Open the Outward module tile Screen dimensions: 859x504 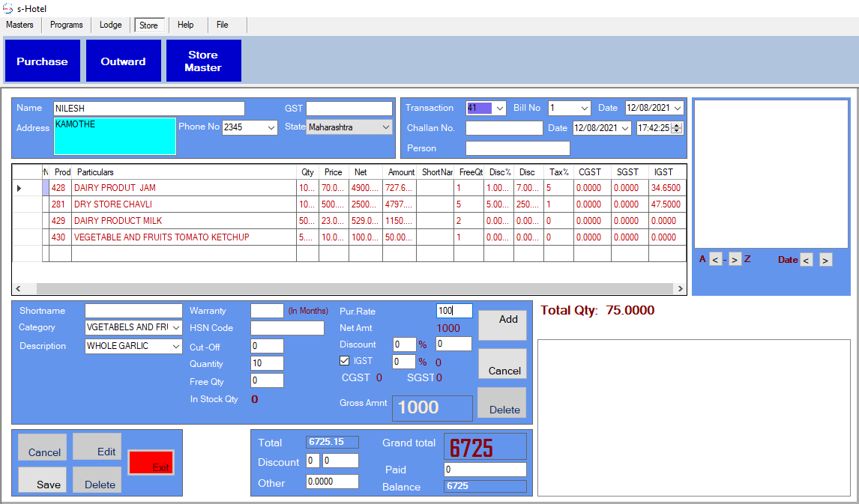[x=124, y=61]
